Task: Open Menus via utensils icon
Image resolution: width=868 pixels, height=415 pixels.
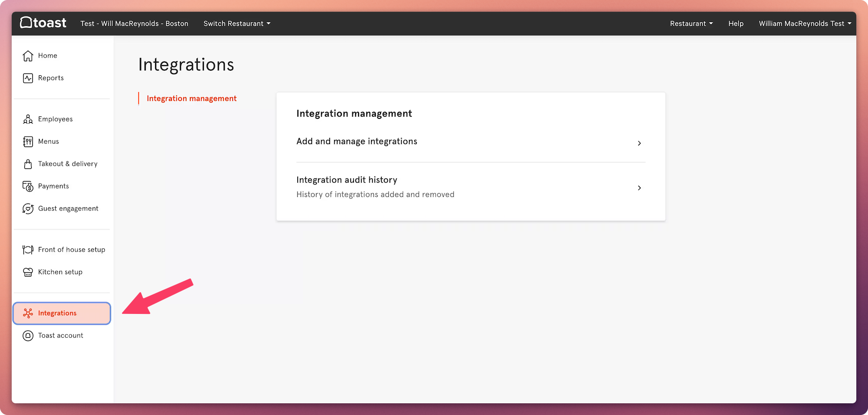Action: [x=28, y=142]
